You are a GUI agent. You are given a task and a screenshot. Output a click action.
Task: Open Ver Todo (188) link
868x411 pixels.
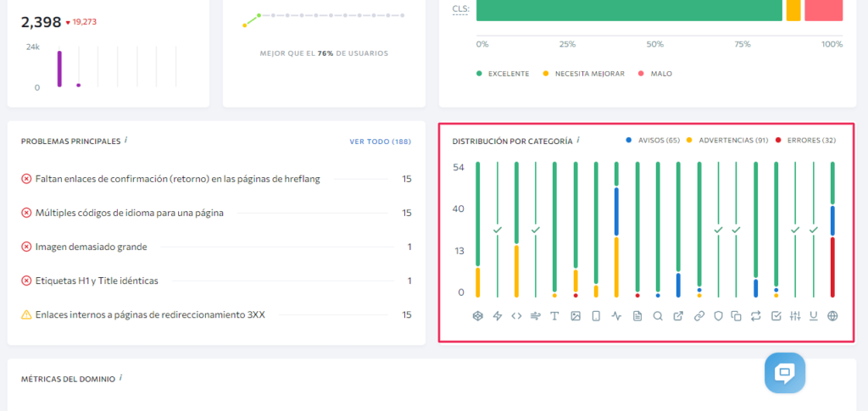click(x=381, y=142)
